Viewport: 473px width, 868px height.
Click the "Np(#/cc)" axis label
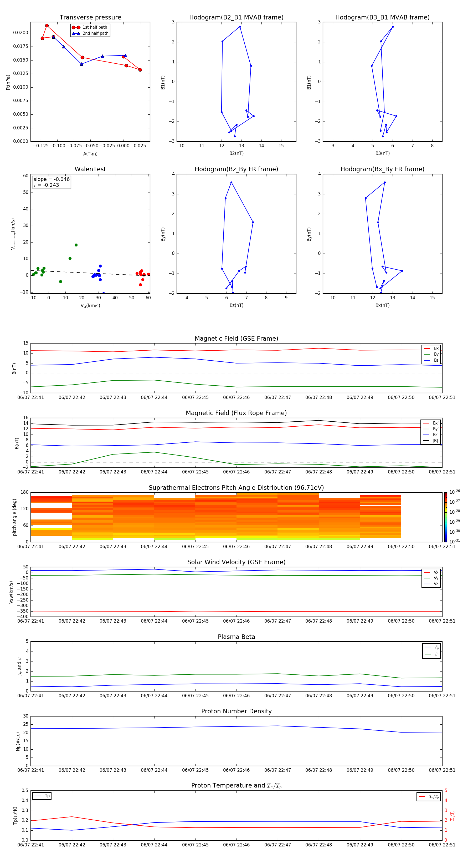(x=18, y=741)
